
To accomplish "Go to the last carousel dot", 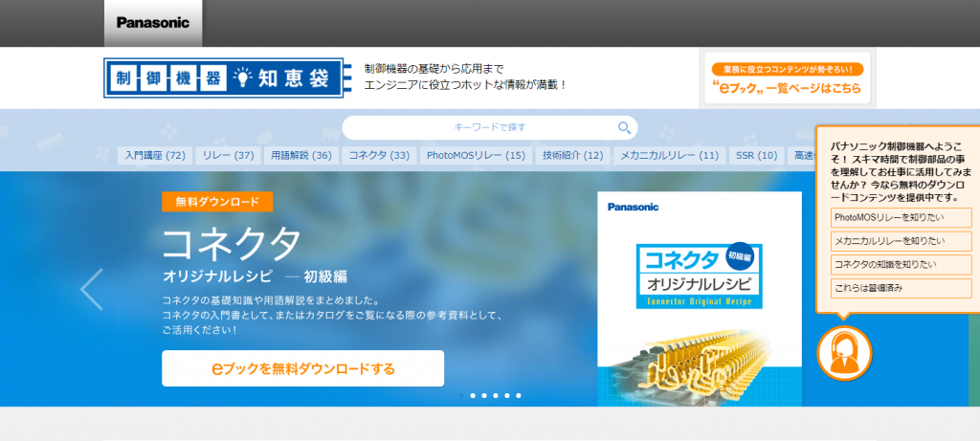I will 519,395.
